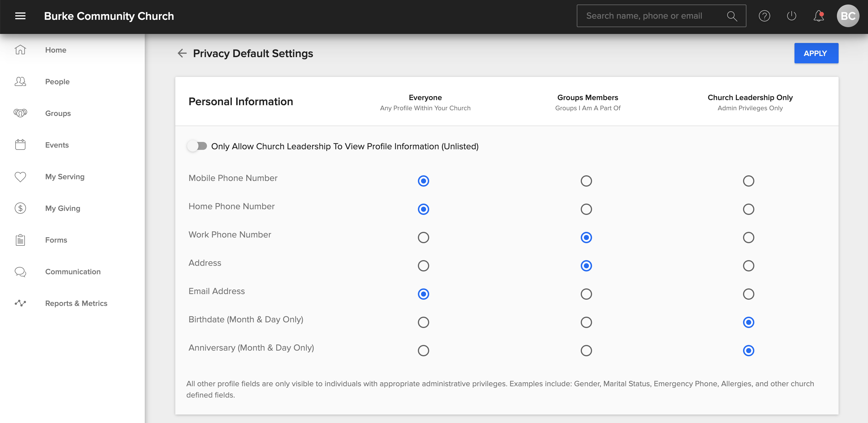Click the Home house icon in sidebar

20,50
